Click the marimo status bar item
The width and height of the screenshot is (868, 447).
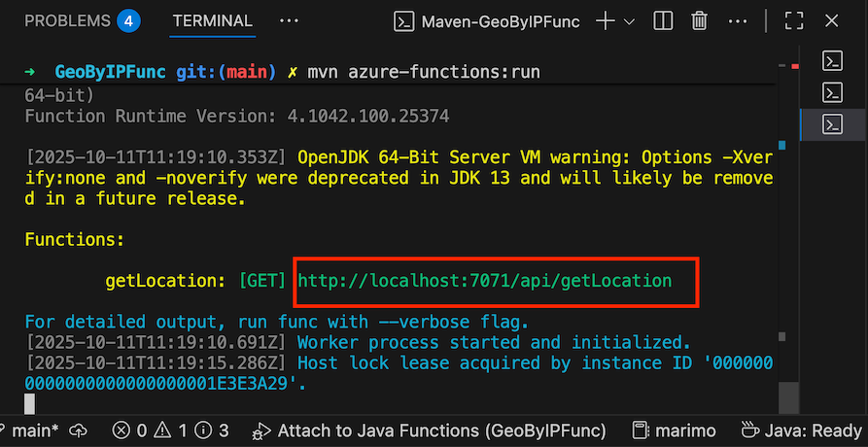coord(677,430)
